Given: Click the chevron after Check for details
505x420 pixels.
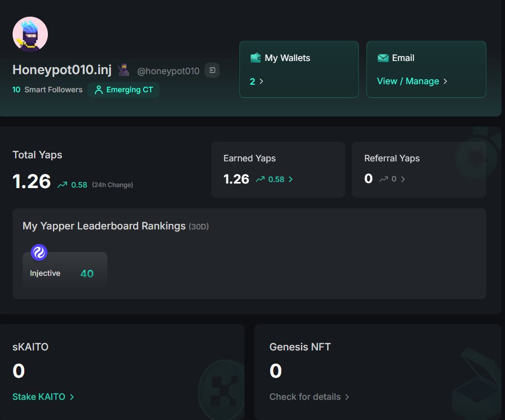Looking at the screenshot, I should (x=347, y=397).
